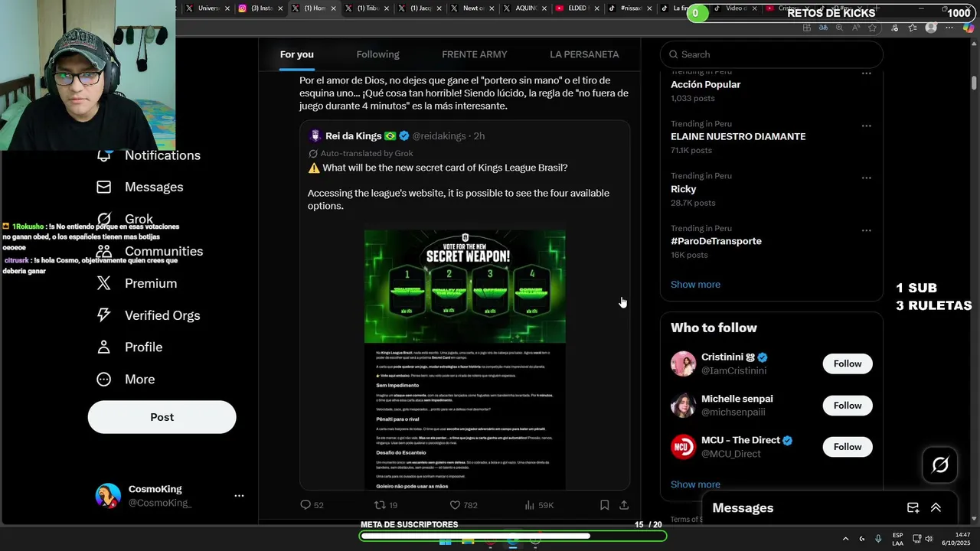Expand the Messages drawer with double chevron
The height and width of the screenshot is (551, 980).
tap(936, 507)
